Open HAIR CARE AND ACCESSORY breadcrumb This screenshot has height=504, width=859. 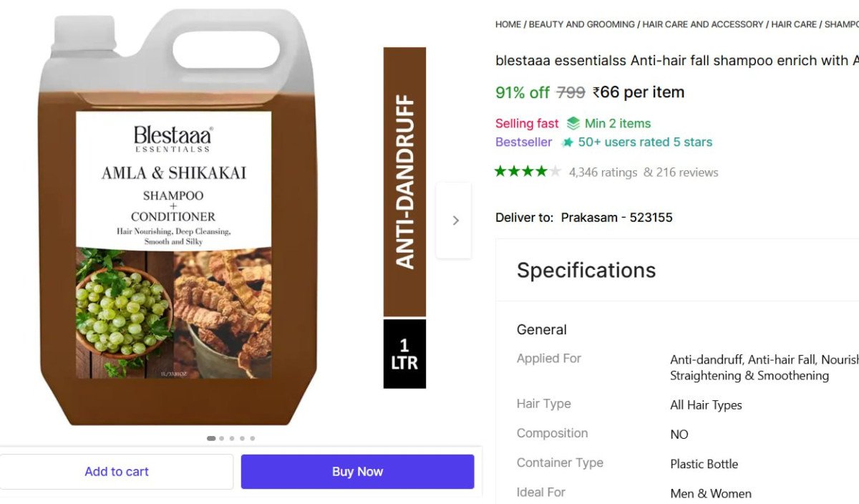[703, 24]
